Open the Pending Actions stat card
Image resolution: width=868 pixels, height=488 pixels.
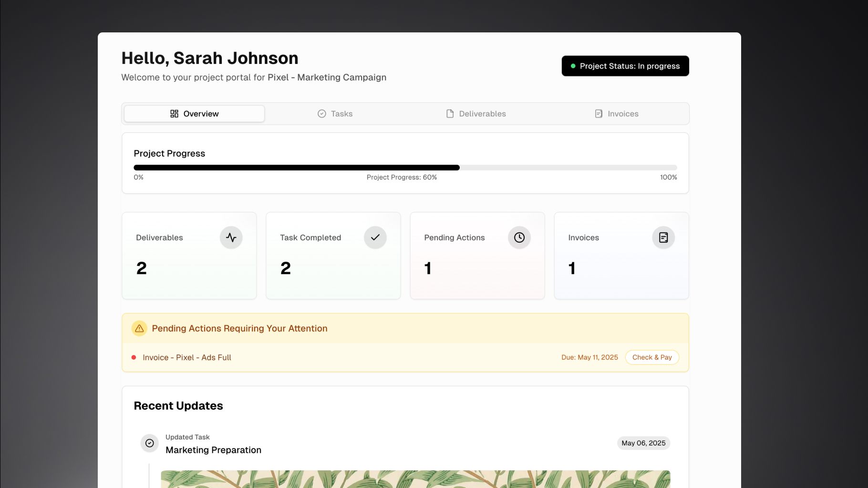477,256
